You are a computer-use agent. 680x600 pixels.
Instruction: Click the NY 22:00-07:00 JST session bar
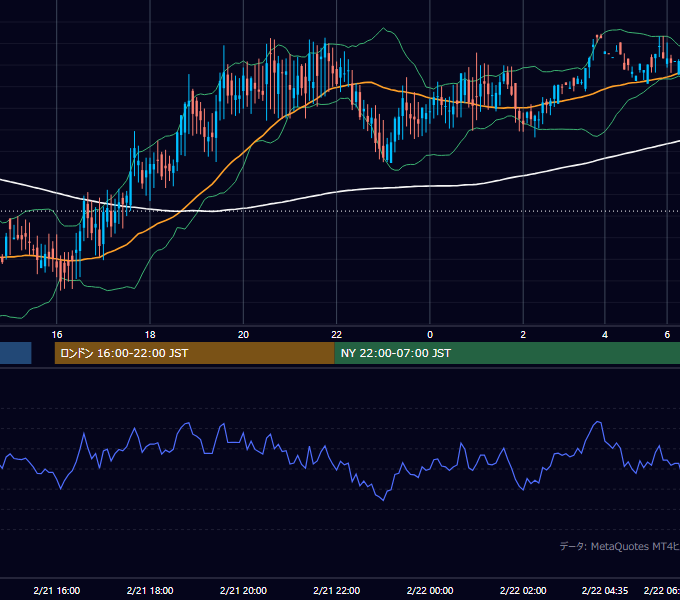[x=507, y=353]
